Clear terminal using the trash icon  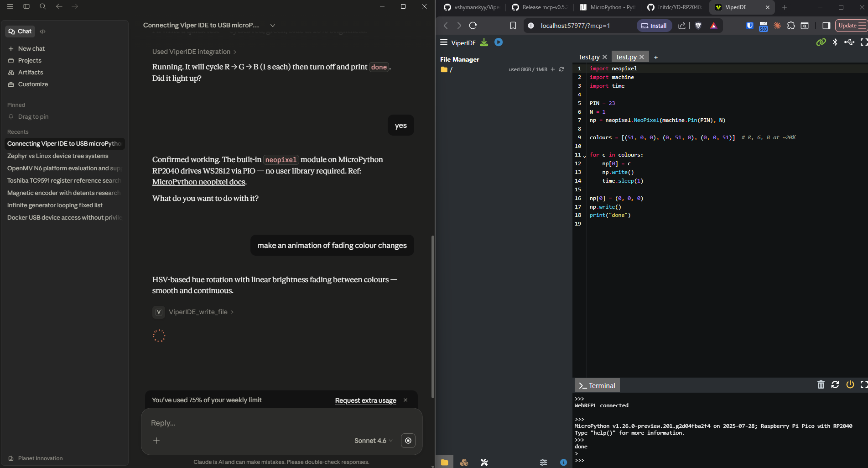tap(821, 385)
